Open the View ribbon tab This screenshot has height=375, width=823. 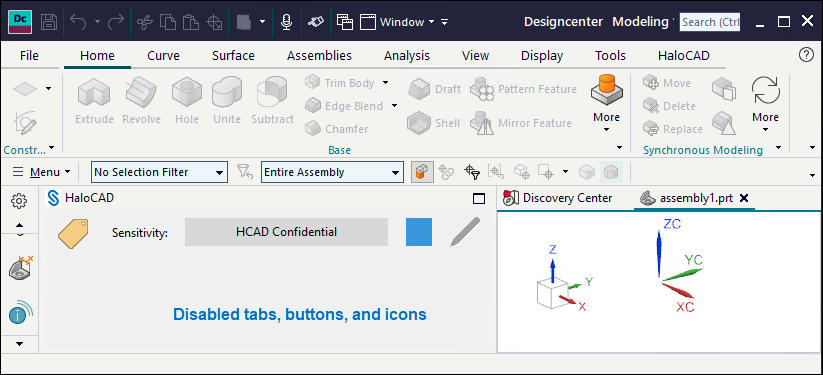pyautogui.click(x=476, y=56)
